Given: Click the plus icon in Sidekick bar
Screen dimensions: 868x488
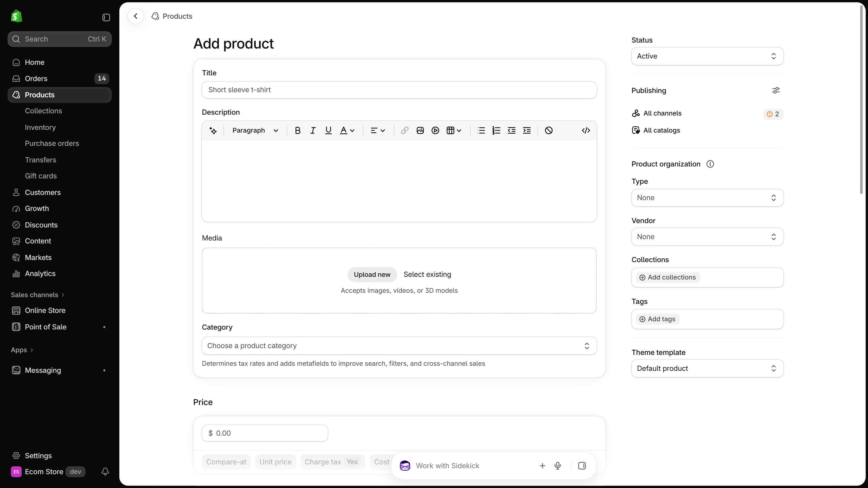Looking at the screenshot, I should pos(542,466).
